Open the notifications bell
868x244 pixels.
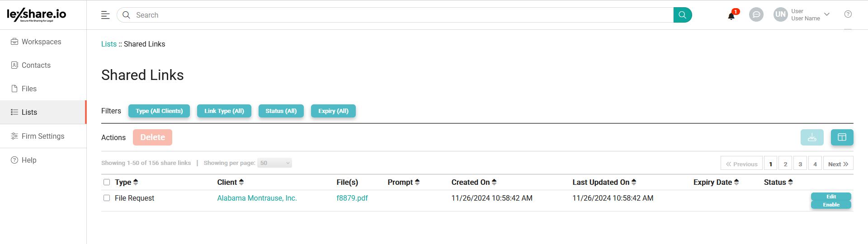click(731, 16)
